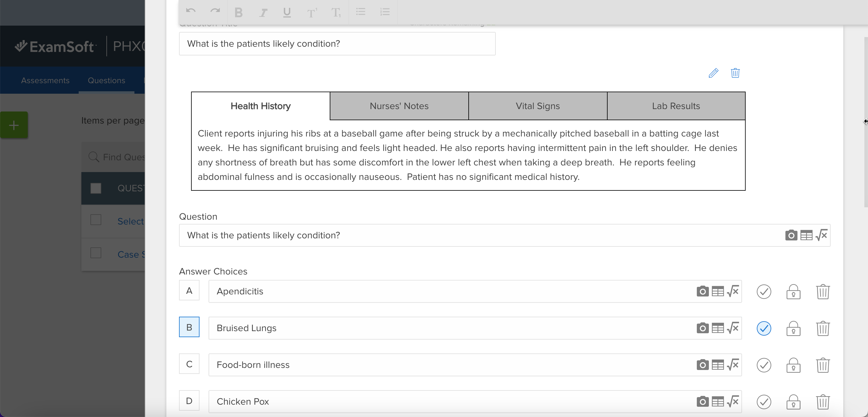Add equation to answer Apendicitis
The width and height of the screenshot is (868, 417).
coord(733,291)
